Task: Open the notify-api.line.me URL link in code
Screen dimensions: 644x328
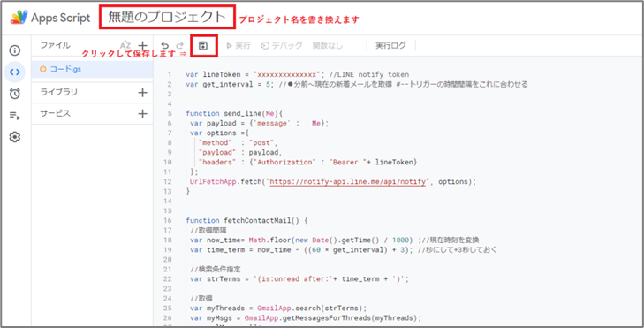Action: coord(347,181)
